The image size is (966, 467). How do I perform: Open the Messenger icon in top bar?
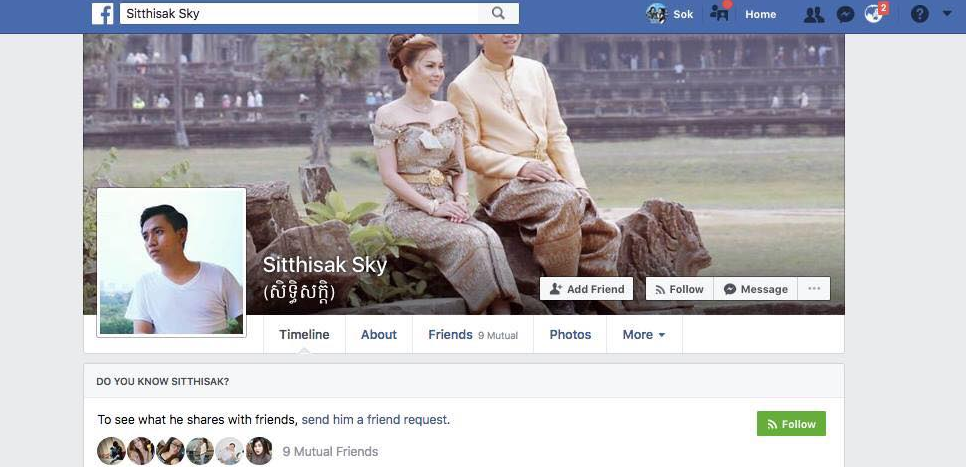coord(845,14)
